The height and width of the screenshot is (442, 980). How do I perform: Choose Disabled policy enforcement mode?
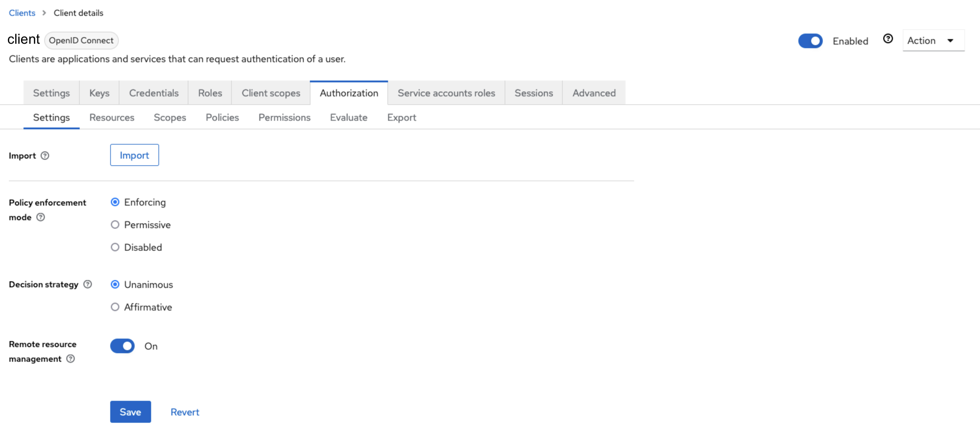tap(115, 247)
